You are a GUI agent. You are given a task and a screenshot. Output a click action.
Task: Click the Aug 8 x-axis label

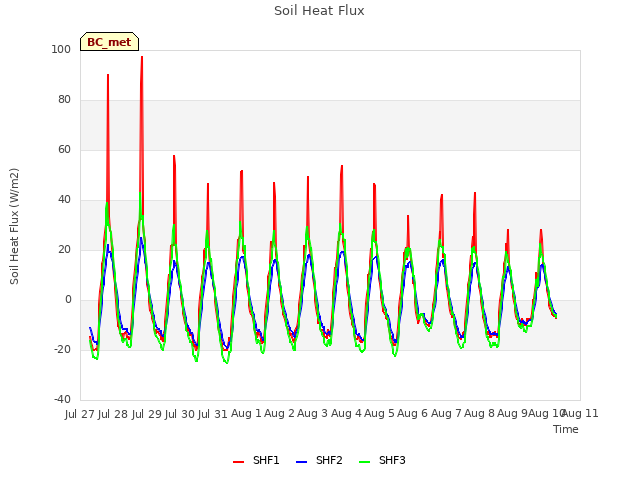[x=479, y=413]
